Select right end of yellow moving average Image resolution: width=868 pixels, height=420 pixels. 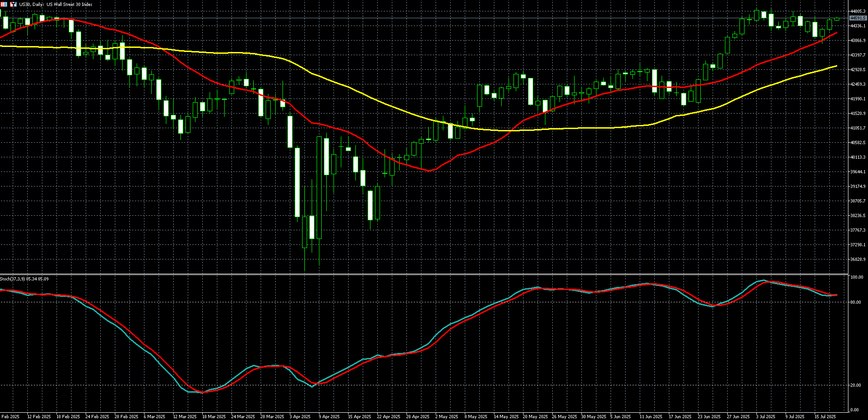point(836,66)
